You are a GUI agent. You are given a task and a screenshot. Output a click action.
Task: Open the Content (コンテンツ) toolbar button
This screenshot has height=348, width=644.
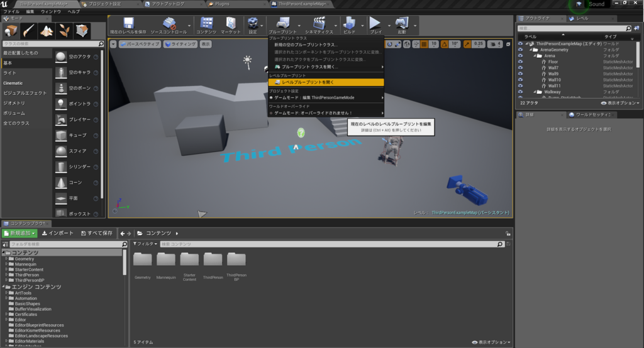(x=206, y=23)
